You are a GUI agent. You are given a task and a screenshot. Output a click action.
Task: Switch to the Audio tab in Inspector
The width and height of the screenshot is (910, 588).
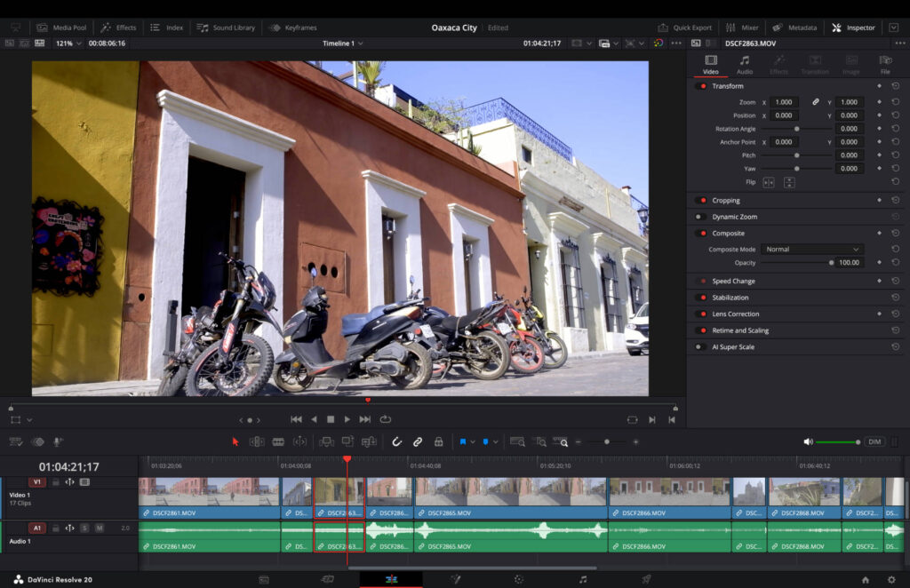coord(744,65)
